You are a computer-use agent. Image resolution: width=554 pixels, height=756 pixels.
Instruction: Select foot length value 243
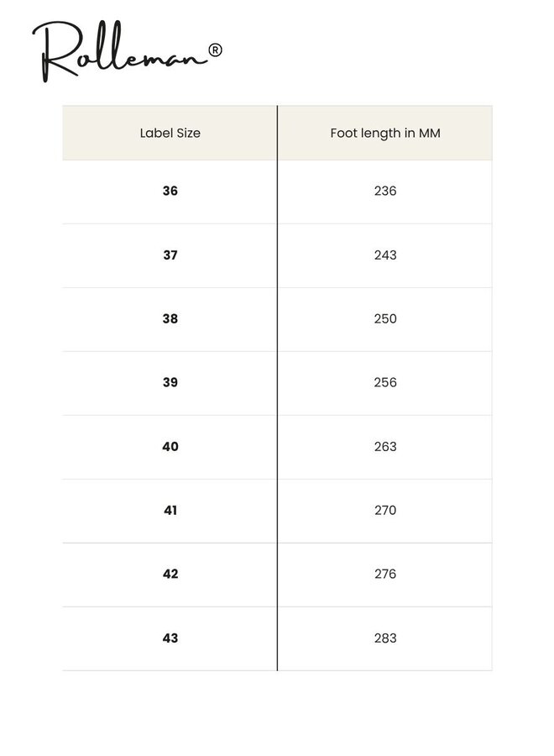pos(385,255)
